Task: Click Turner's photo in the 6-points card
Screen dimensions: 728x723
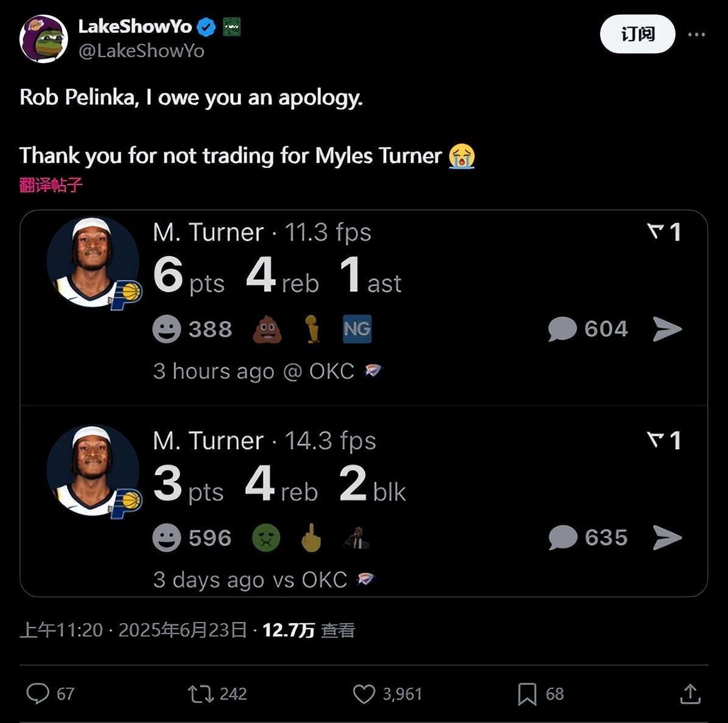Action: point(93,262)
